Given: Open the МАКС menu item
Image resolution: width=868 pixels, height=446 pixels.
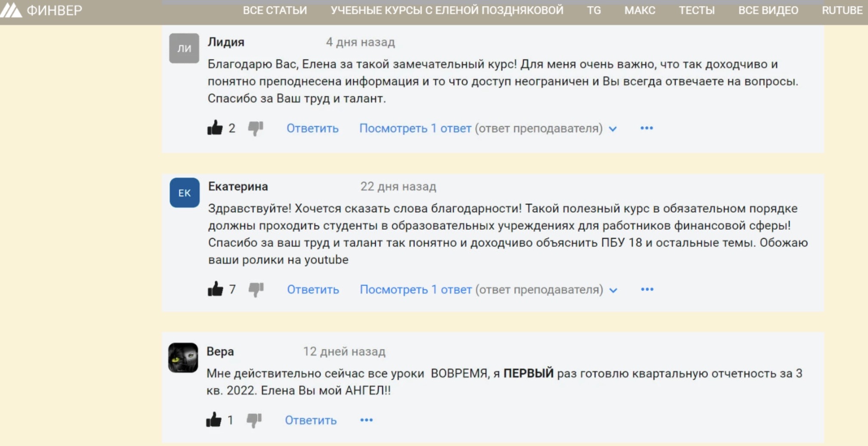Looking at the screenshot, I should pyautogui.click(x=640, y=10).
